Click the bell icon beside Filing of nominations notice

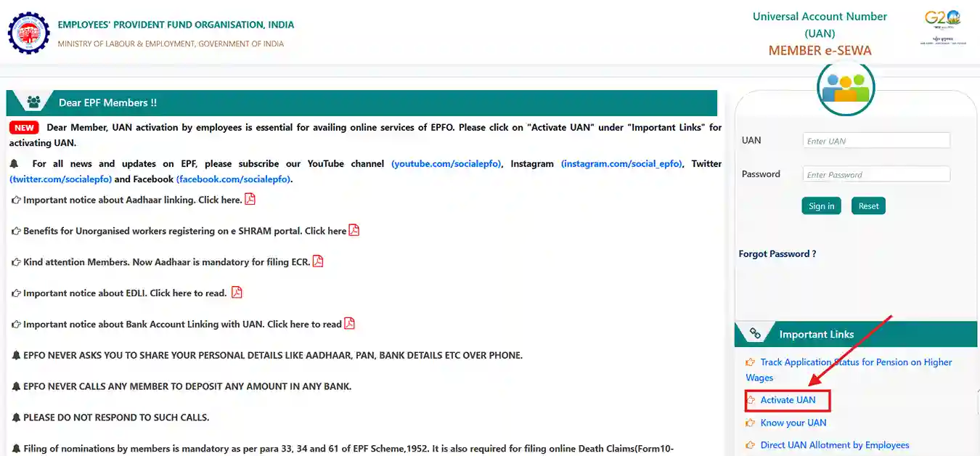(x=16, y=449)
